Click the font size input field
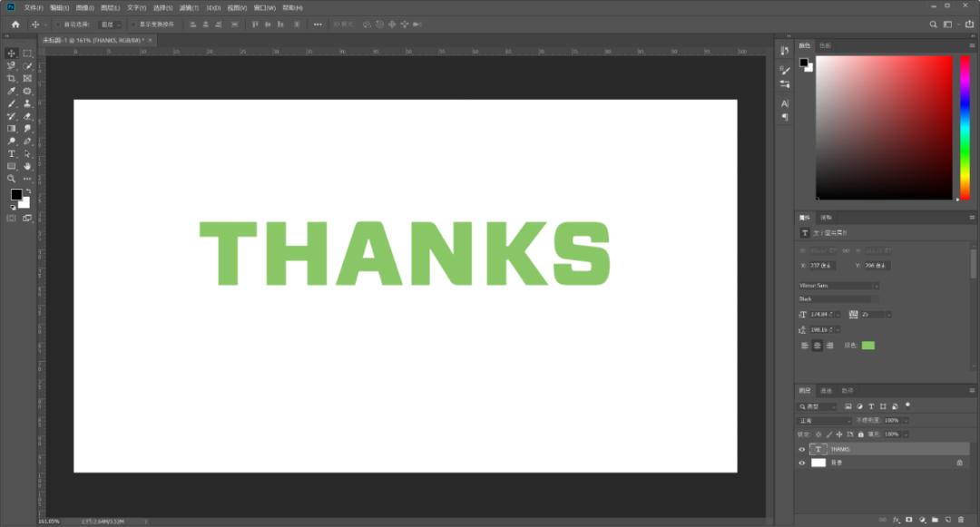 [x=823, y=314]
